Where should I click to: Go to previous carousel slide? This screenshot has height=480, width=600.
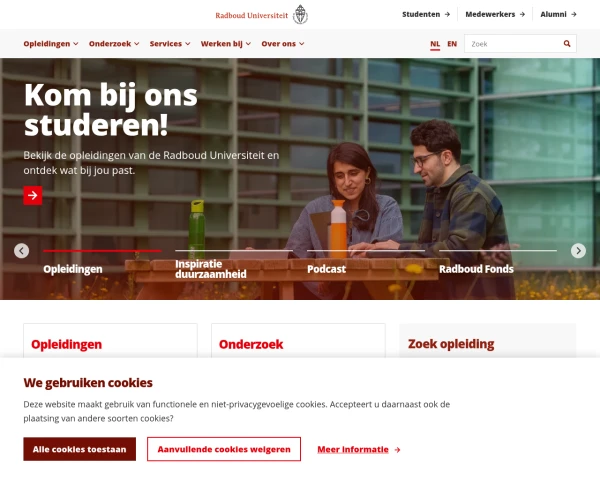[x=21, y=251]
